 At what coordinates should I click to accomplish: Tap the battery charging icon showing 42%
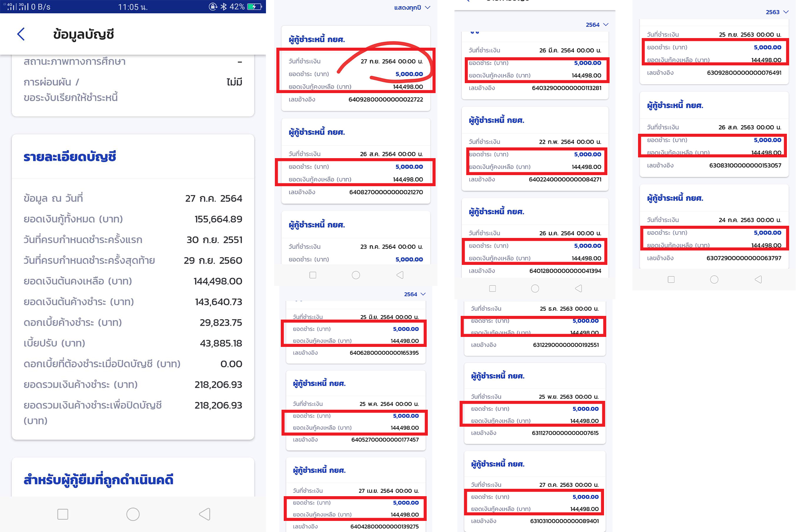255,7
